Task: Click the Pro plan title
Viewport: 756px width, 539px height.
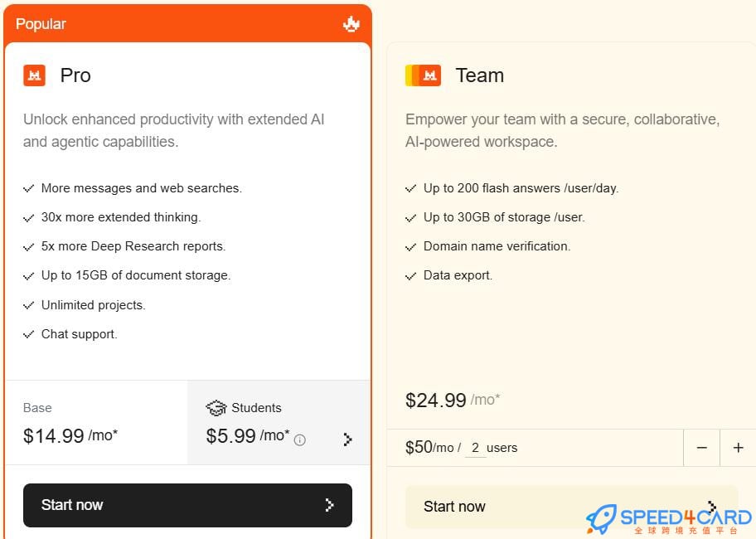Action: 75,75
